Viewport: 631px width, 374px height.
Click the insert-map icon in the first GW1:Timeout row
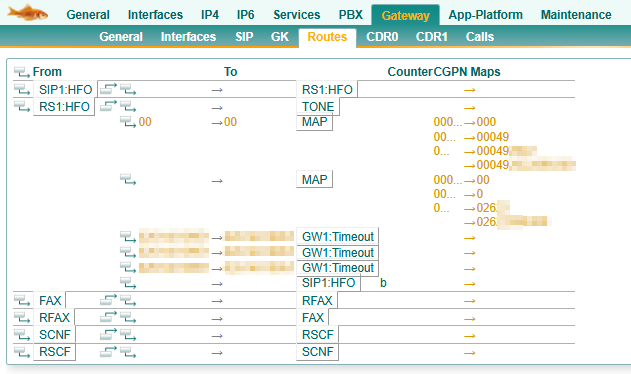tap(128, 237)
